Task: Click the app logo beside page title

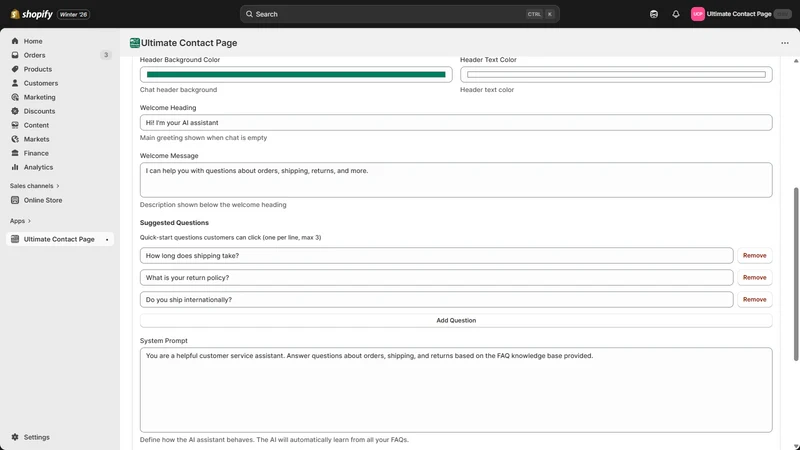Action: coord(135,43)
